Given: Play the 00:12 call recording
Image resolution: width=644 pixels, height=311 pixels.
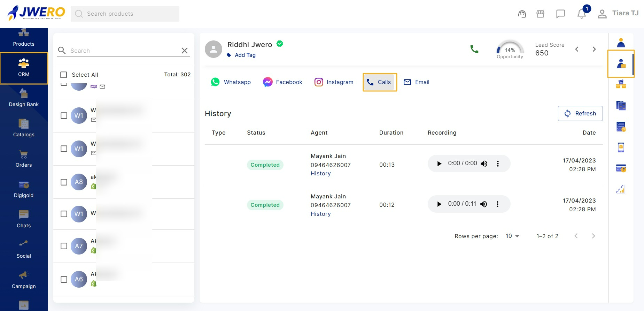Looking at the screenshot, I should (x=439, y=204).
